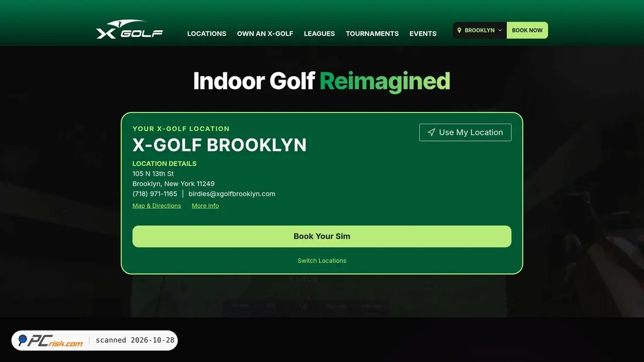Click the Brooklyn, New York 11249 text
The width and height of the screenshot is (644, 362).
point(173,184)
